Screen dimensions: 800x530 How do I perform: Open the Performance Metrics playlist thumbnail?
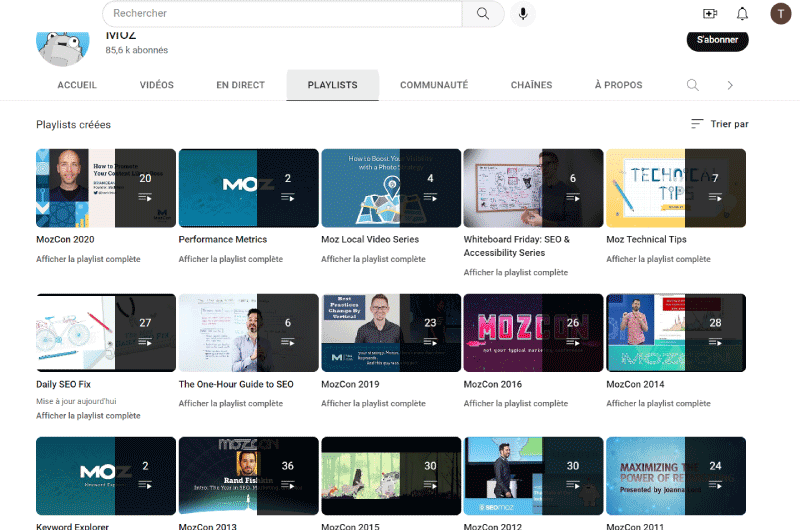click(x=248, y=188)
